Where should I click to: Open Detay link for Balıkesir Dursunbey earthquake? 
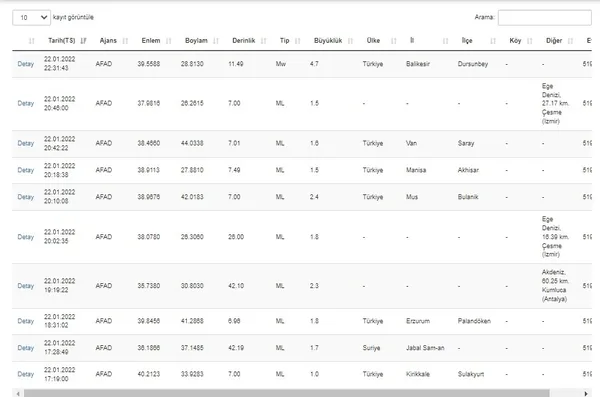tap(26, 64)
